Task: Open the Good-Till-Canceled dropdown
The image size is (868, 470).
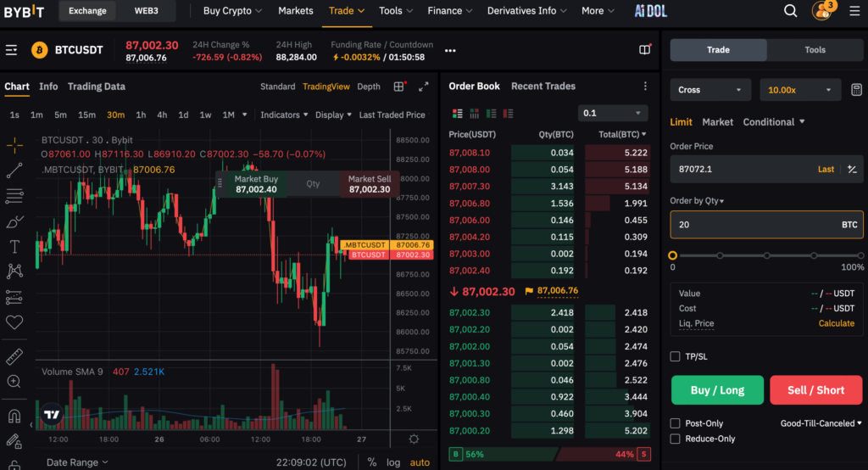Action: (x=821, y=423)
